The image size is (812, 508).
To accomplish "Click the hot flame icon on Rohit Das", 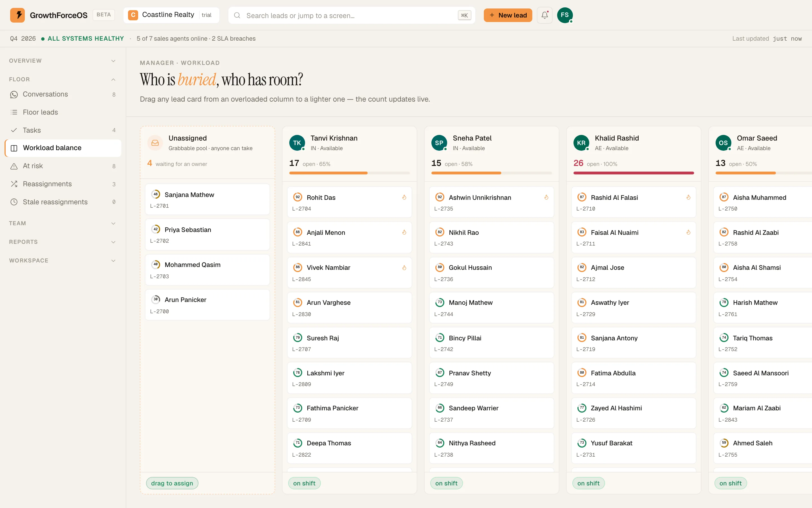I will pyautogui.click(x=404, y=197).
